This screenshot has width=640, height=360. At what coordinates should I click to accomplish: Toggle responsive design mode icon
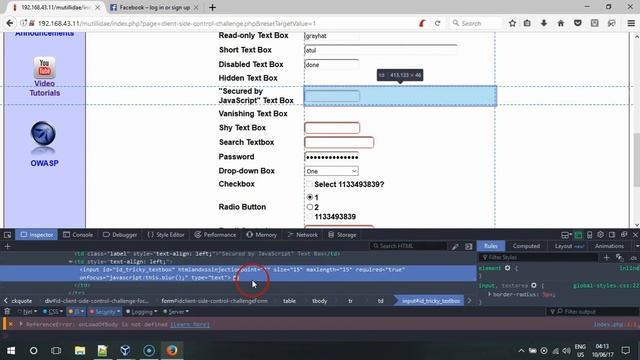[x=589, y=235]
